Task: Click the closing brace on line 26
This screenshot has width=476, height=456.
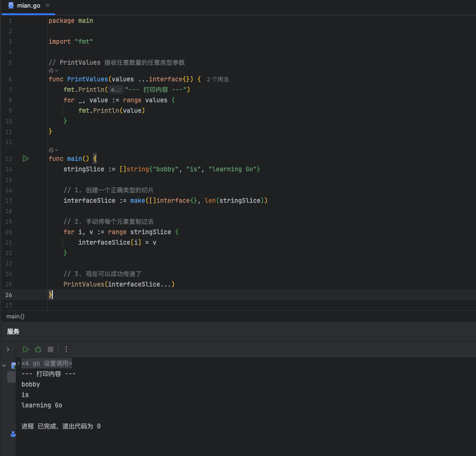Action: point(51,295)
